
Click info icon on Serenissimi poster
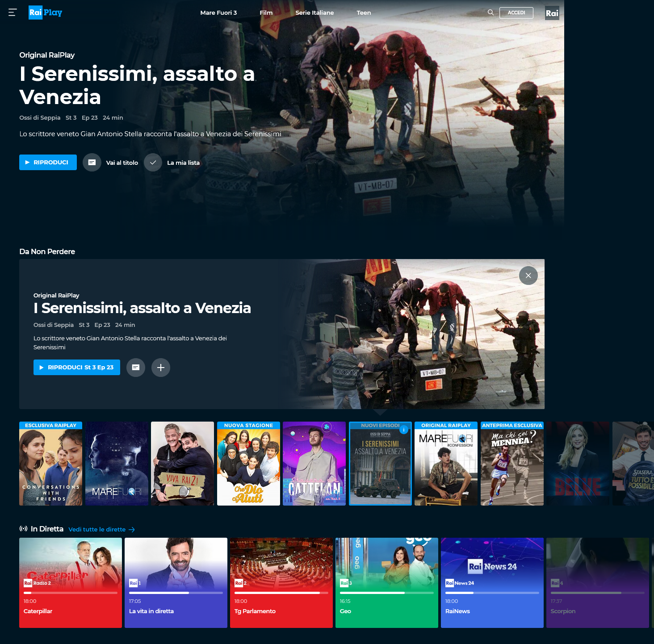pos(404,430)
